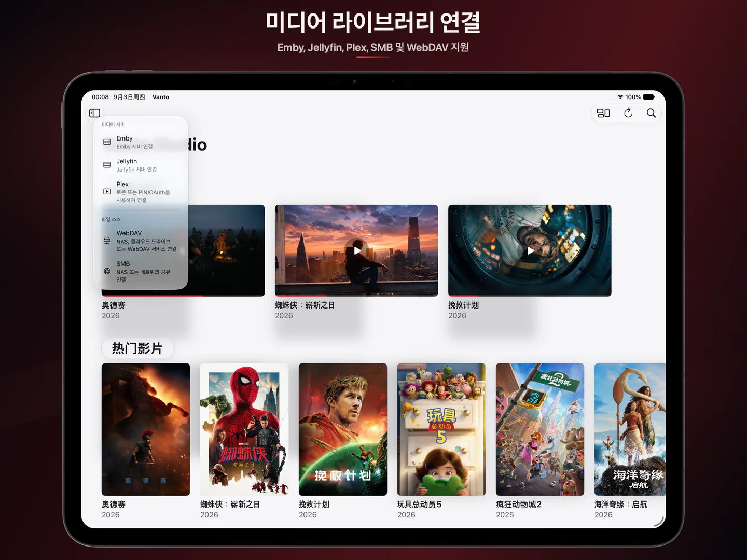Toggle the sidebar panel icon

94,113
